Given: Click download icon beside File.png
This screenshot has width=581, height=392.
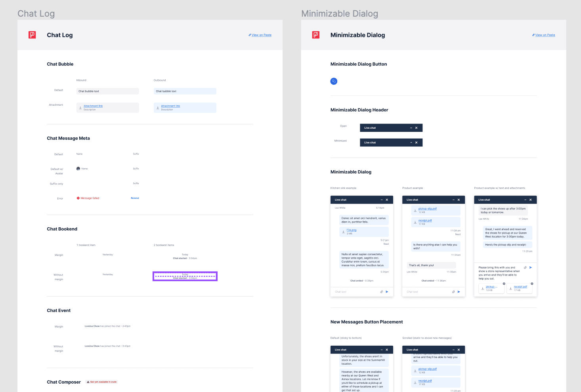Looking at the screenshot, I should point(343,232).
